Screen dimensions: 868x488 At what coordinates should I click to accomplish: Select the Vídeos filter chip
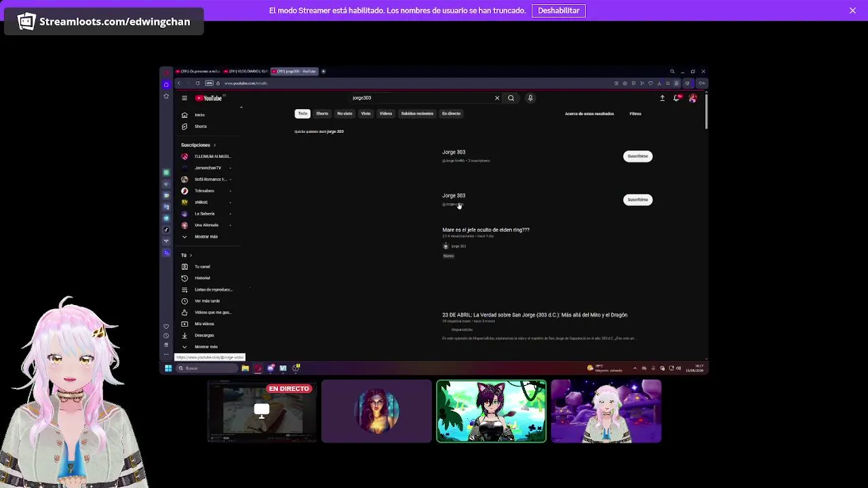[x=386, y=114]
